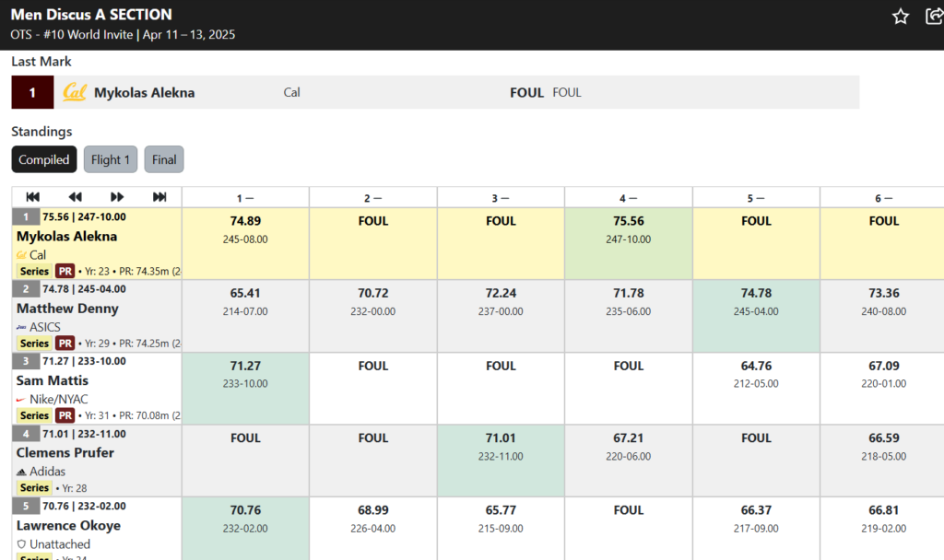Viewport: 944px width, 560px height.
Task: Skip to last attempts page
Action: pyautogui.click(x=159, y=197)
